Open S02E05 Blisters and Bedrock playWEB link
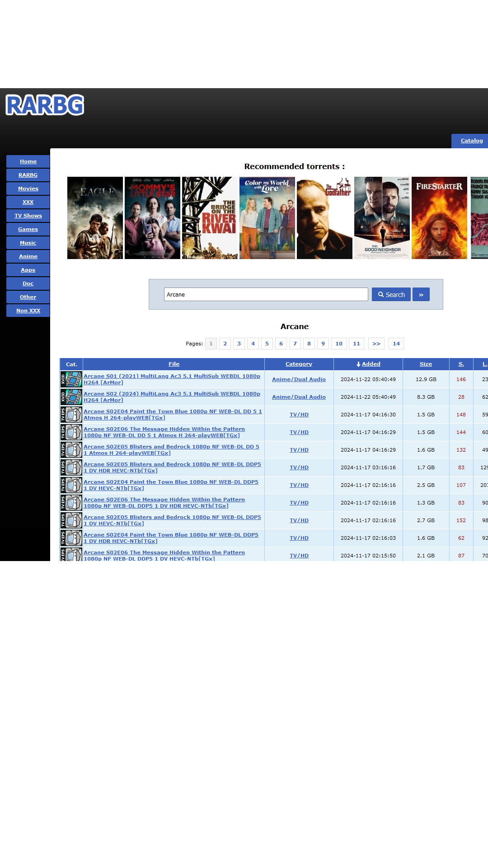488x868 pixels. pyautogui.click(x=172, y=450)
